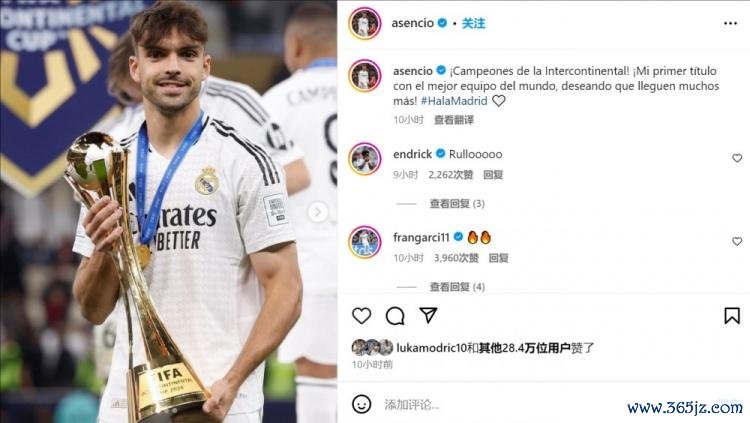This screenshot has width=750, height=423.
Task: Like the post with the heart icon
Action: point(362,316)
